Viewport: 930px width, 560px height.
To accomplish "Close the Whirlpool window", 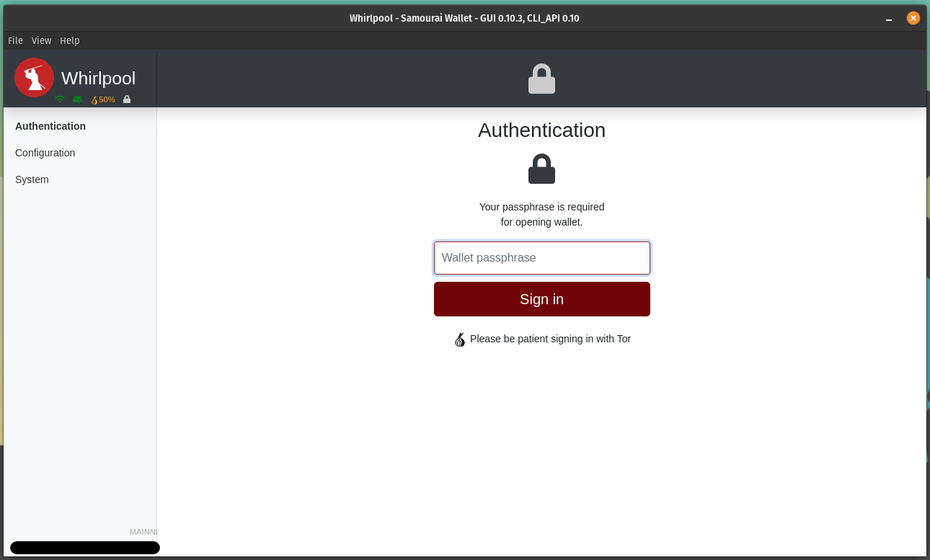I will pyautogui.click(x=913, y=18).
